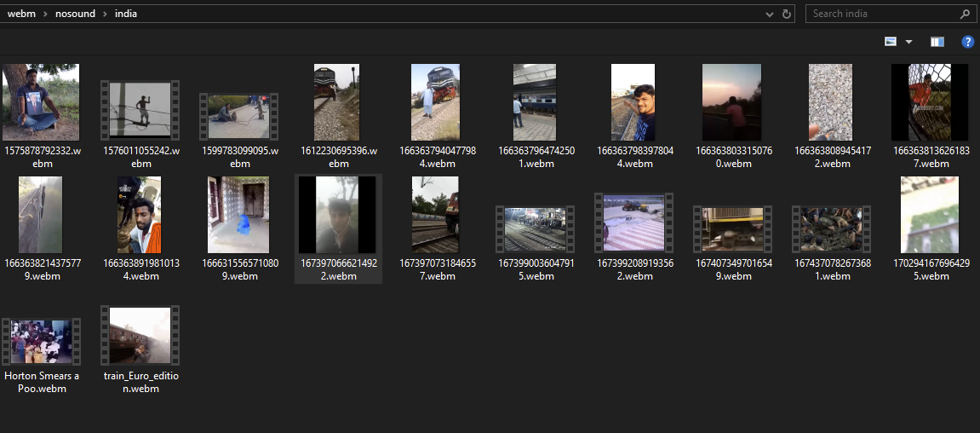Select thumbnail of 1612230695396.webm

[x=337, y=102]
